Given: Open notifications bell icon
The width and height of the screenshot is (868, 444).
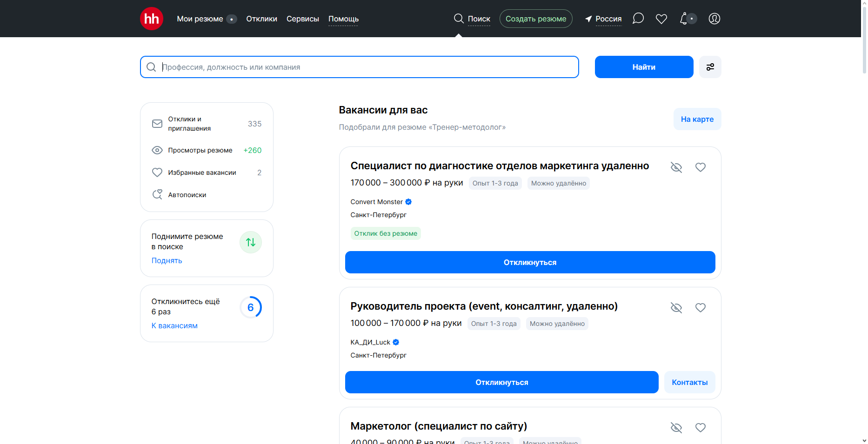Looking at the screenshot, I should [x=684, y=19].
